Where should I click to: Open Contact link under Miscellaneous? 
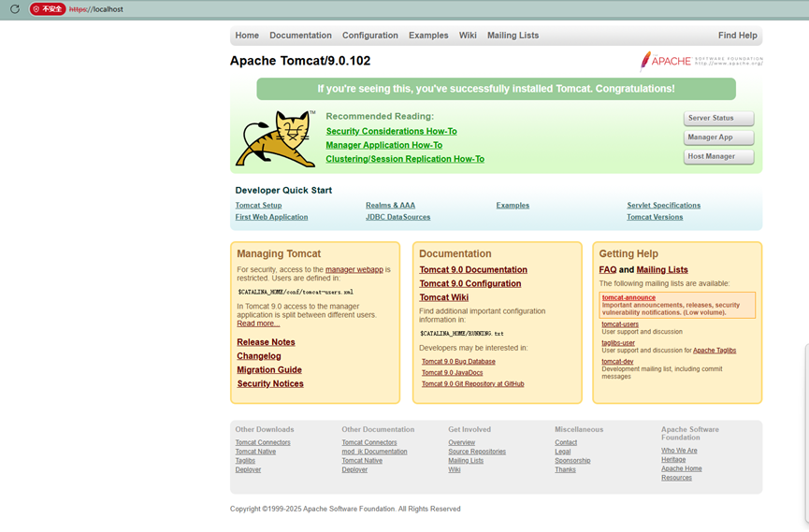pyautogui.click(x=566, y=443)
